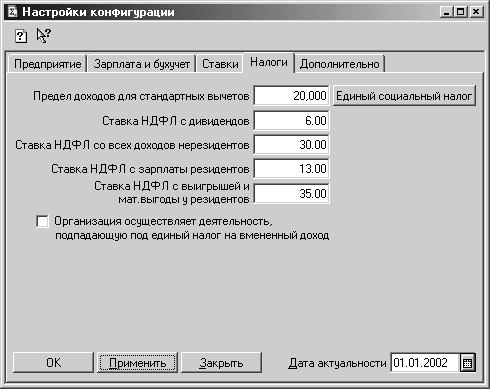
Task: Select the НДФЛ с зарплаты резидентов field
Action: tap(291, 169)
